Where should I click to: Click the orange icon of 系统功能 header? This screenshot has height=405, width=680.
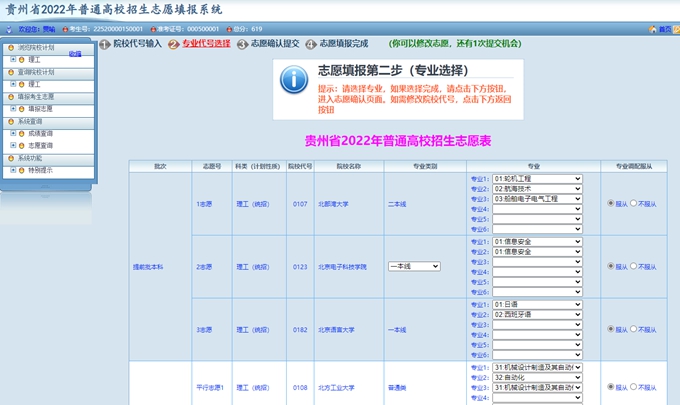coord(11,158)
